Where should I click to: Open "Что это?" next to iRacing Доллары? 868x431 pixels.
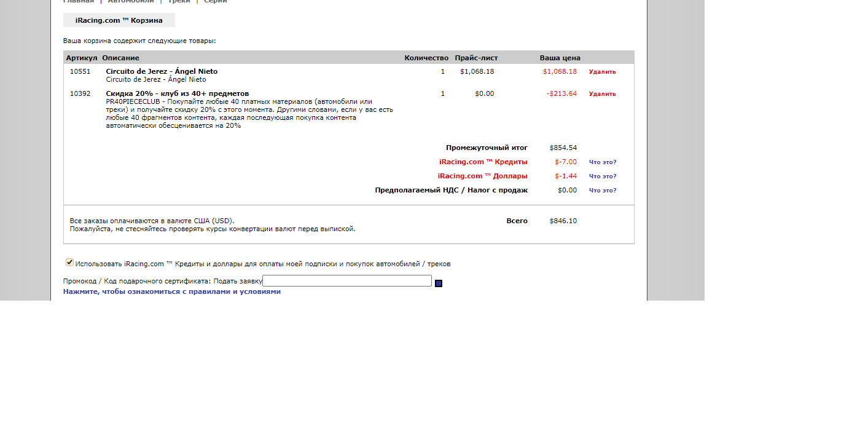click(602, 176)
